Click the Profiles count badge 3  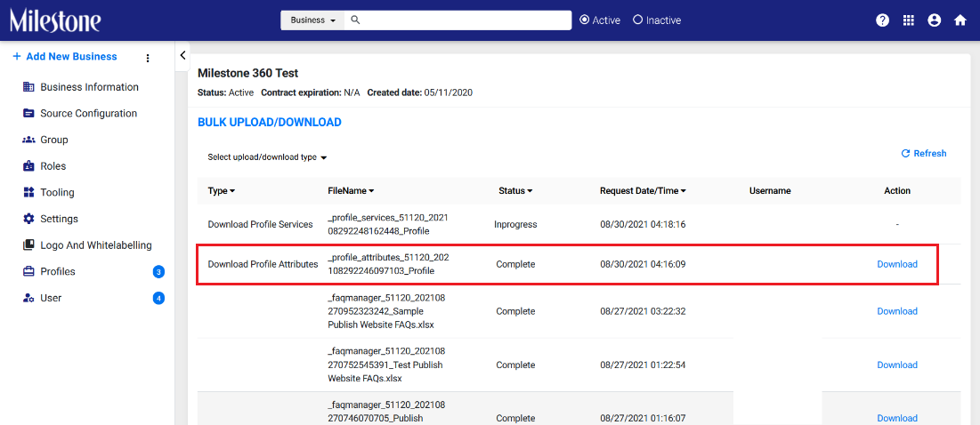click(x=158, y=271)
